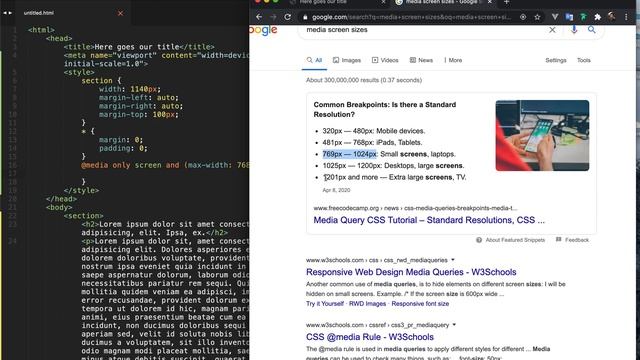Switch to 'media screen sizes' Chrome tab
Image resolution: width=640 pixels, height=360 pixels.
(443, 2)
